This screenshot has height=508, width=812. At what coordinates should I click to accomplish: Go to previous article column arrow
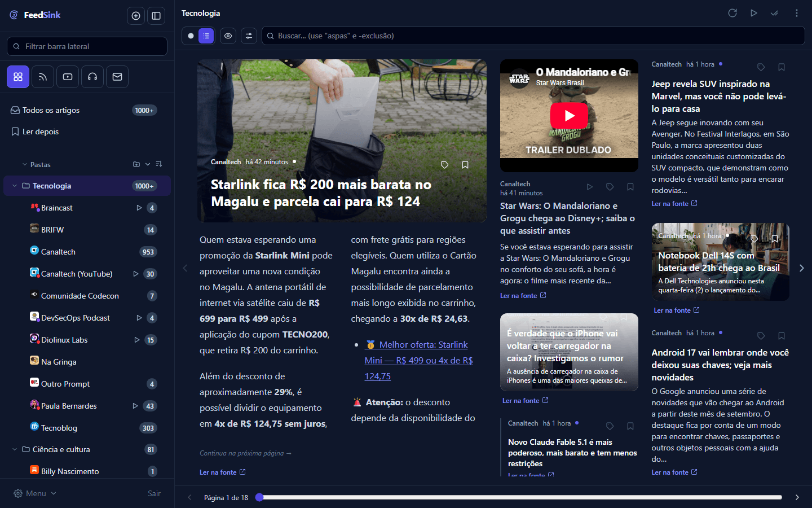click(185, 268)
